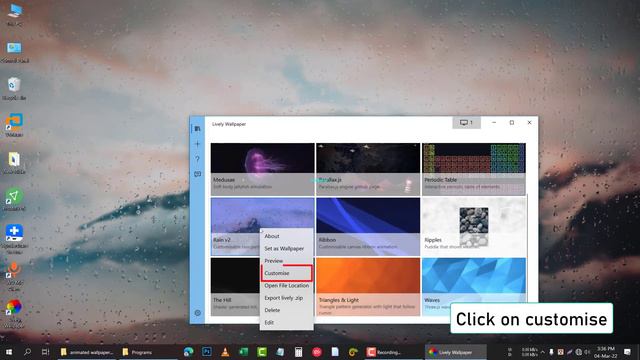Open the white document taskbar icon
This screenshot has width=640, height=360.
point(335,352)
